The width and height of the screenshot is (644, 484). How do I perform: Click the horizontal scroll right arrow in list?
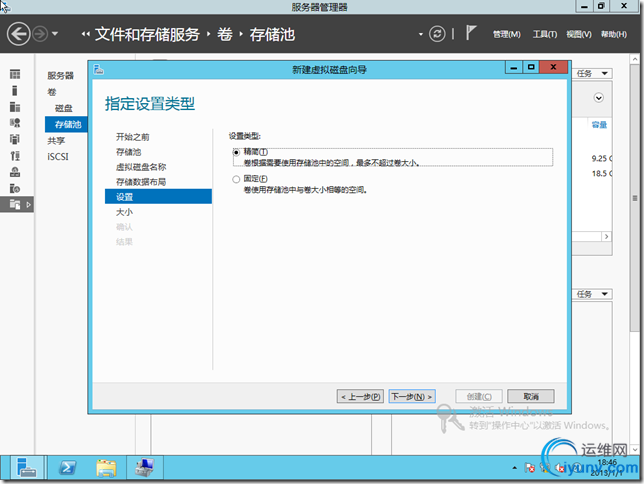pyautogui.click(x=606, y=237)
